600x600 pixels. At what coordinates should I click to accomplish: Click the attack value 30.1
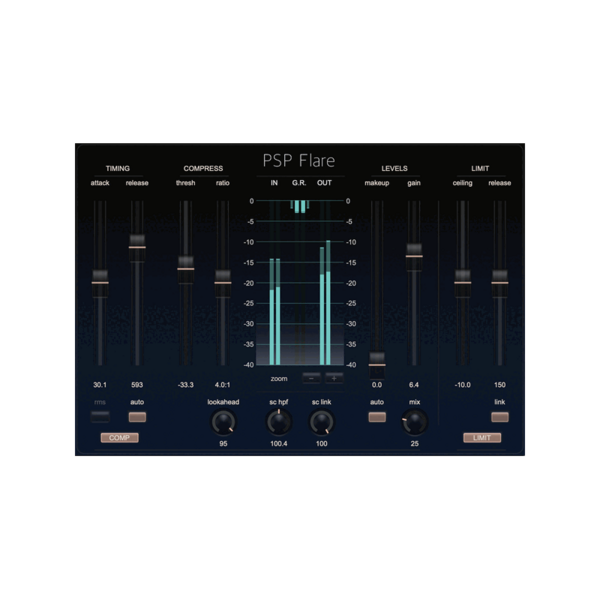tap(100, 385)
